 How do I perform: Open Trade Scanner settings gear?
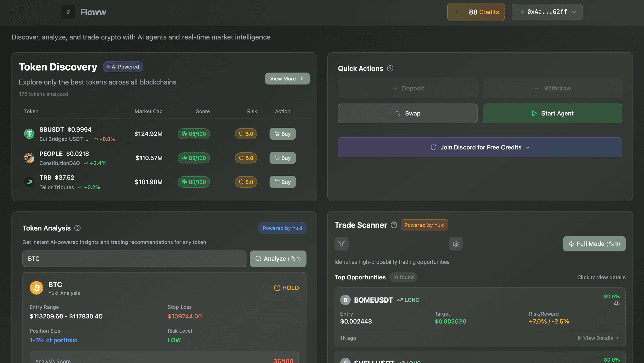click(x=456, y=244)
